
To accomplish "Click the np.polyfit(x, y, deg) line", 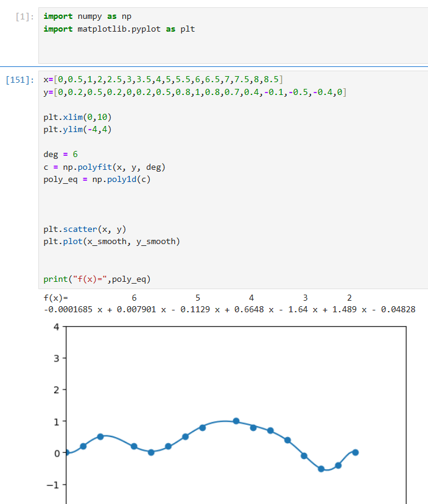I will tap(105, 167).
